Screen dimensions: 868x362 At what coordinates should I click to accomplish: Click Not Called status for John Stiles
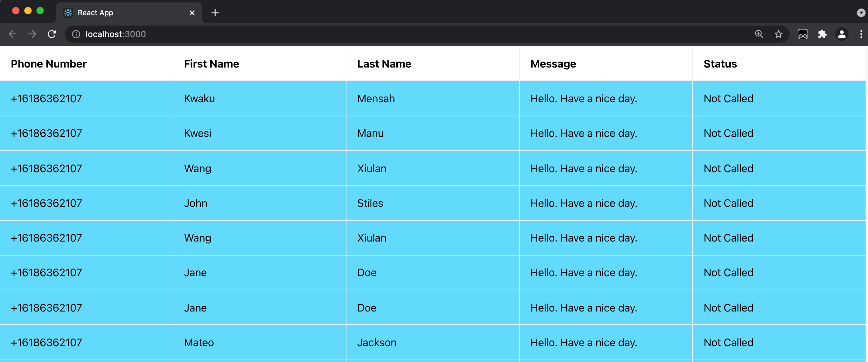pos(728,203)
